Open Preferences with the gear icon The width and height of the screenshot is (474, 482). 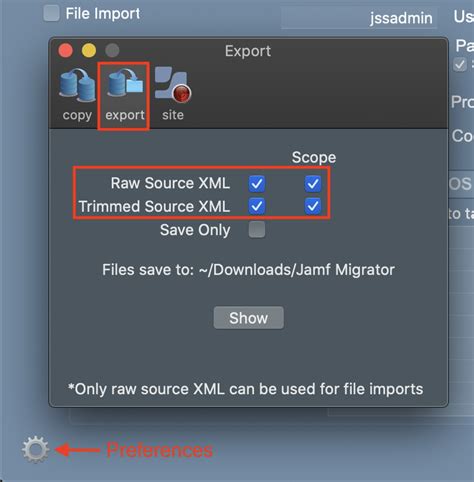point(35,449)
